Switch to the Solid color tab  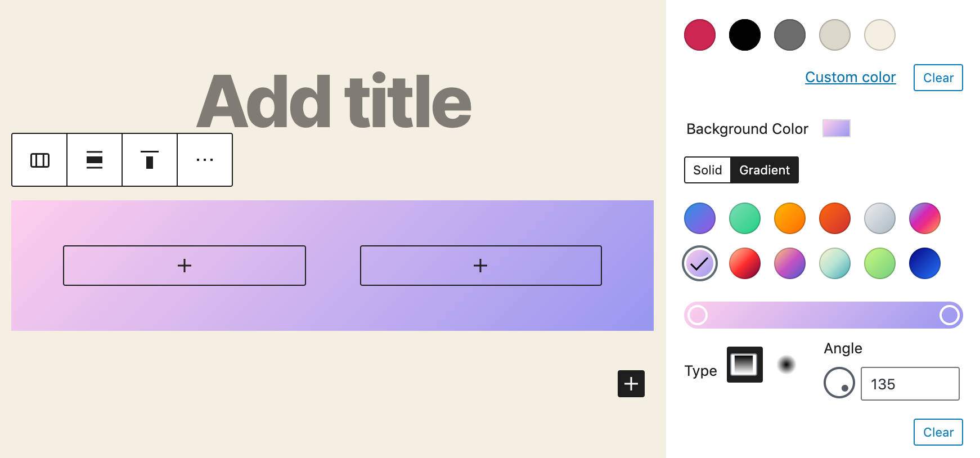(707, 170)
